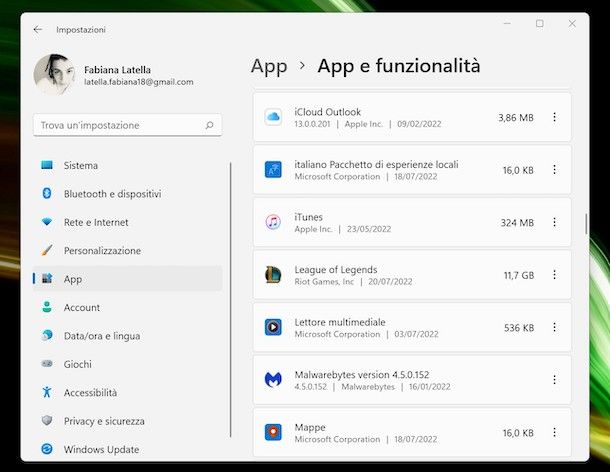Open options menu for Mappe

pyautogui.click(x=554, y=432)
